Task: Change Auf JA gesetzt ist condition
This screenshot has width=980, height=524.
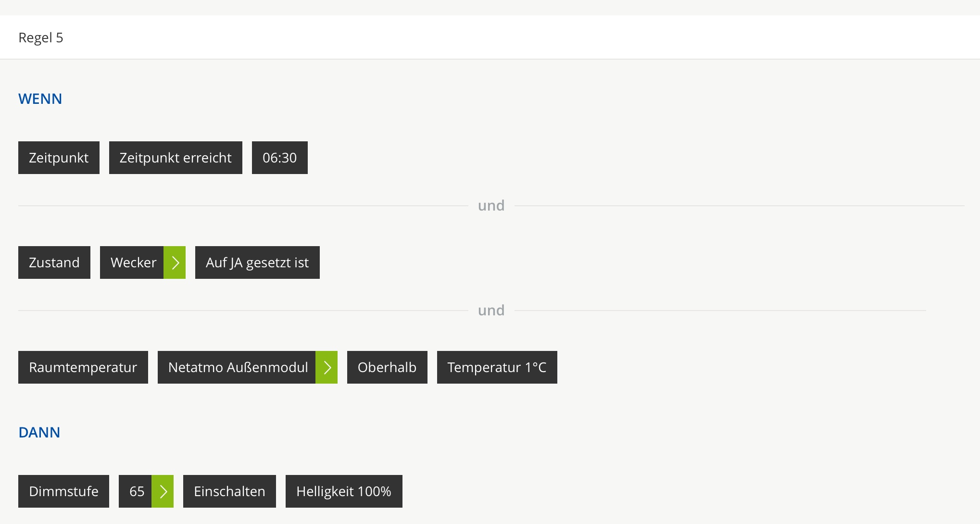Action: click(x=257, y=262)
